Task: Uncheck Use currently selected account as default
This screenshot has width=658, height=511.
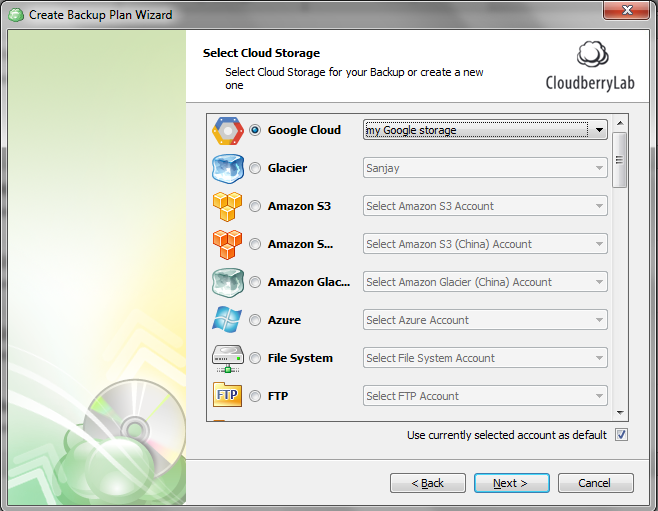Action: coord(621,435)
